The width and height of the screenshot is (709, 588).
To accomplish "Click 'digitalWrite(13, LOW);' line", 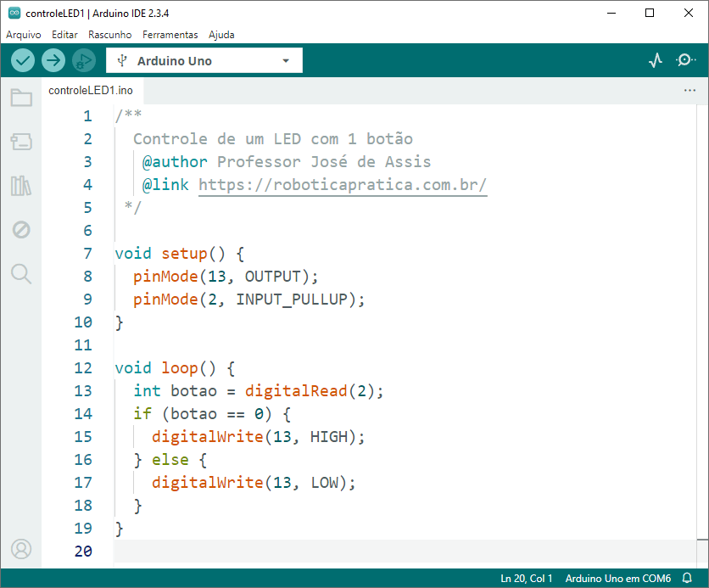I will (x=254, y=483).
